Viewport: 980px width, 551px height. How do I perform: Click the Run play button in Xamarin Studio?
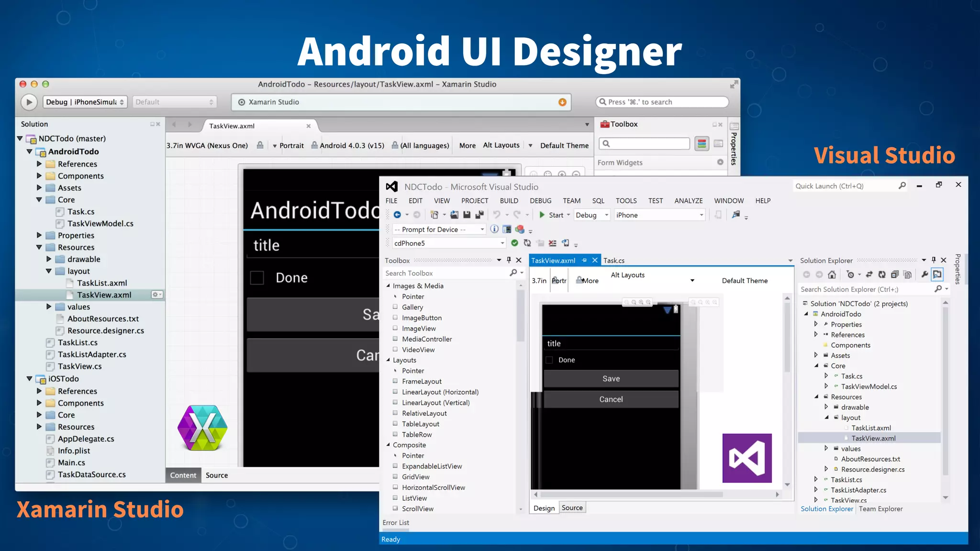(29, 102)
